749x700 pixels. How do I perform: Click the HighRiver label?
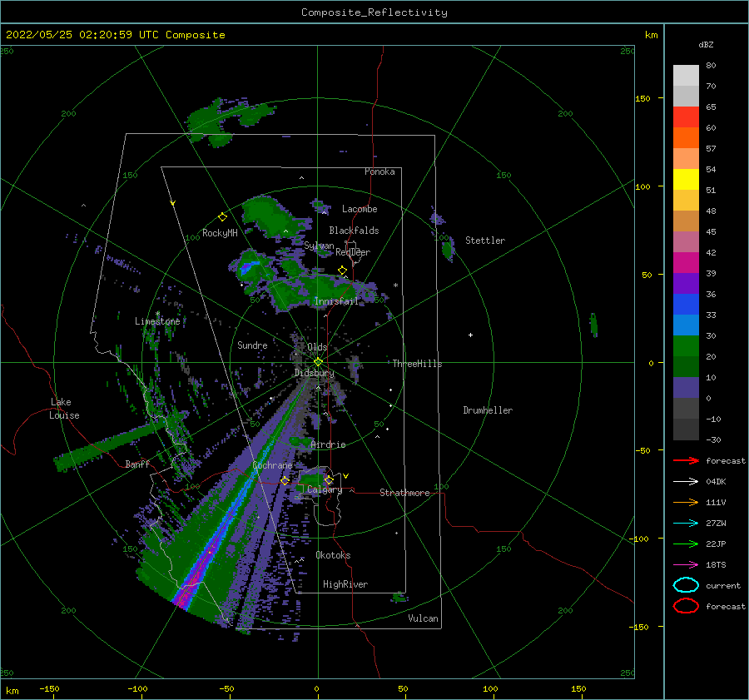345,584
